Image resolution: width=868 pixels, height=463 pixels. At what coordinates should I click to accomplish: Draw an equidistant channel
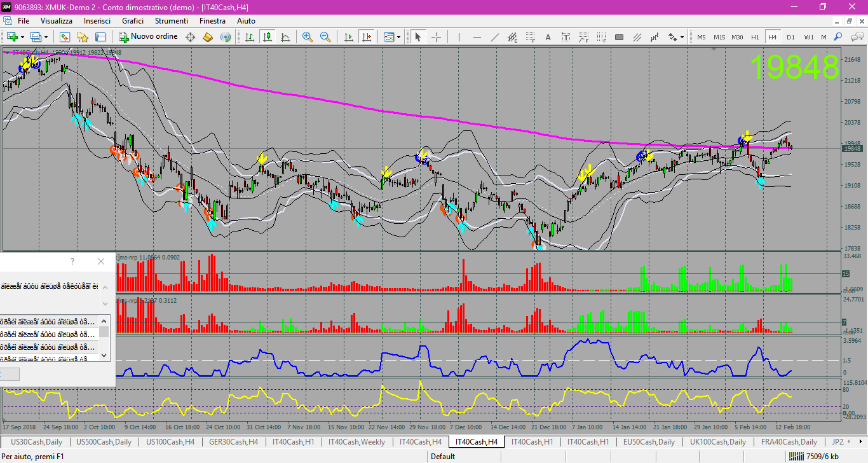[x=513, y=37]
